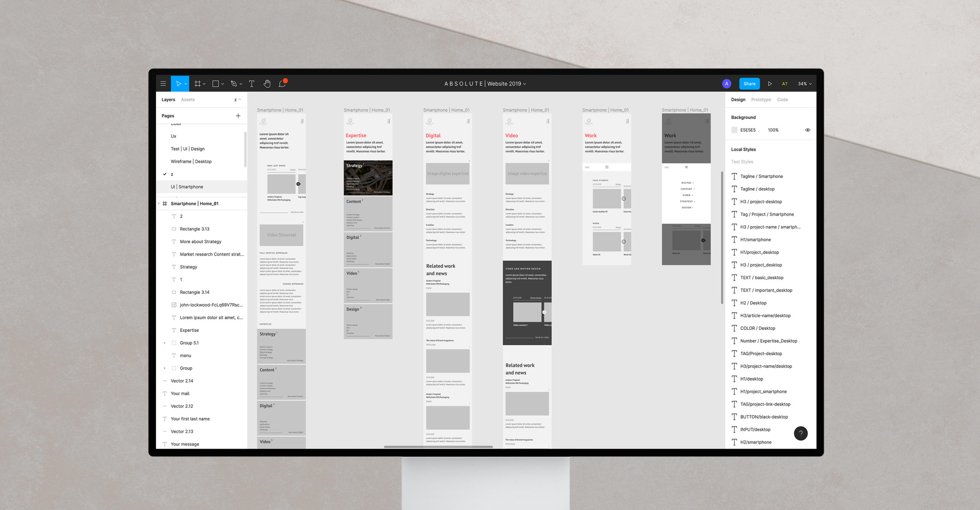Click the text icon of Your mail layer

(165, 393)
